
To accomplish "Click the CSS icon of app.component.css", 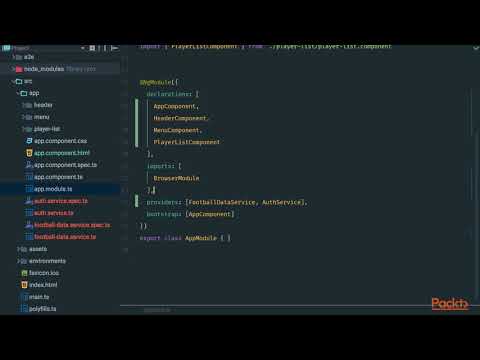I will pos(29,141).
